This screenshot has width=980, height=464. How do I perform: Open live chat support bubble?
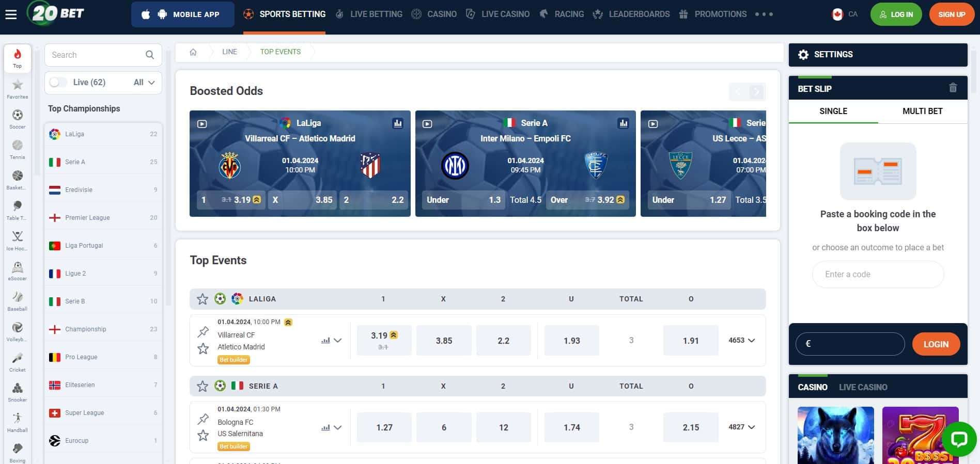[x=959, y=440]
